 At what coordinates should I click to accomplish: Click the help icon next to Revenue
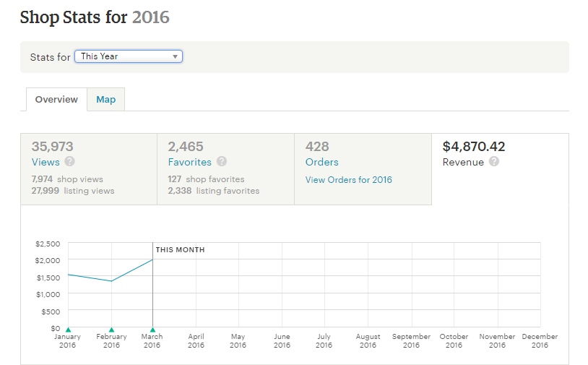point(494,162)
